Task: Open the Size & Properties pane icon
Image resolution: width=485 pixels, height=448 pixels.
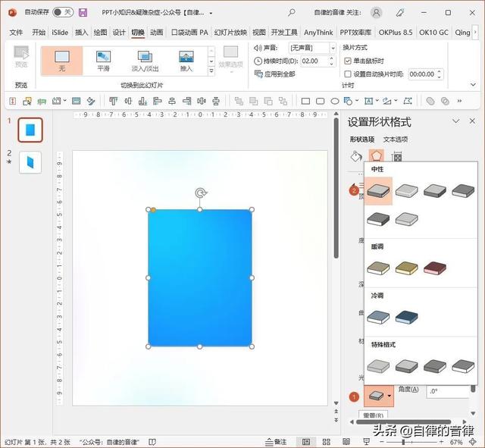Action: [396, 156]
